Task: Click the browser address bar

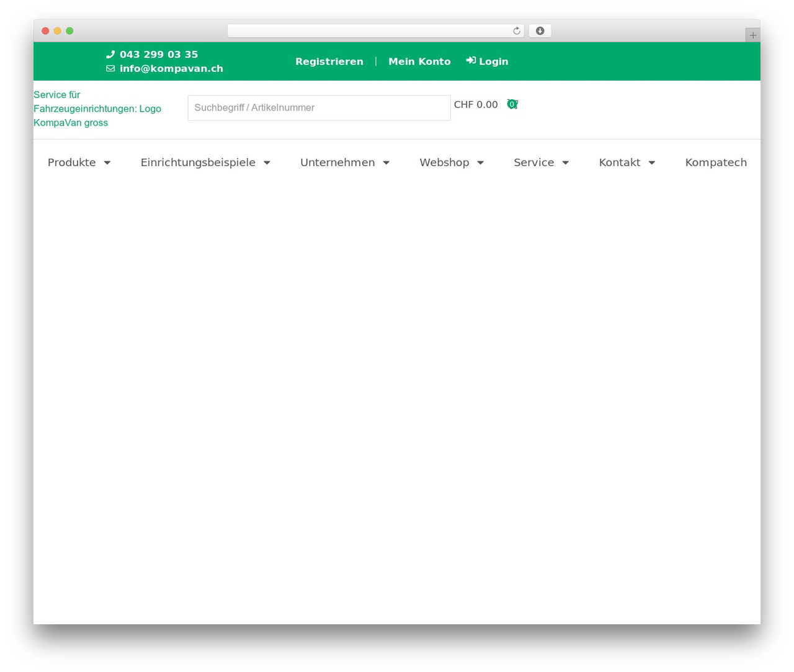Action: (376, 31)
